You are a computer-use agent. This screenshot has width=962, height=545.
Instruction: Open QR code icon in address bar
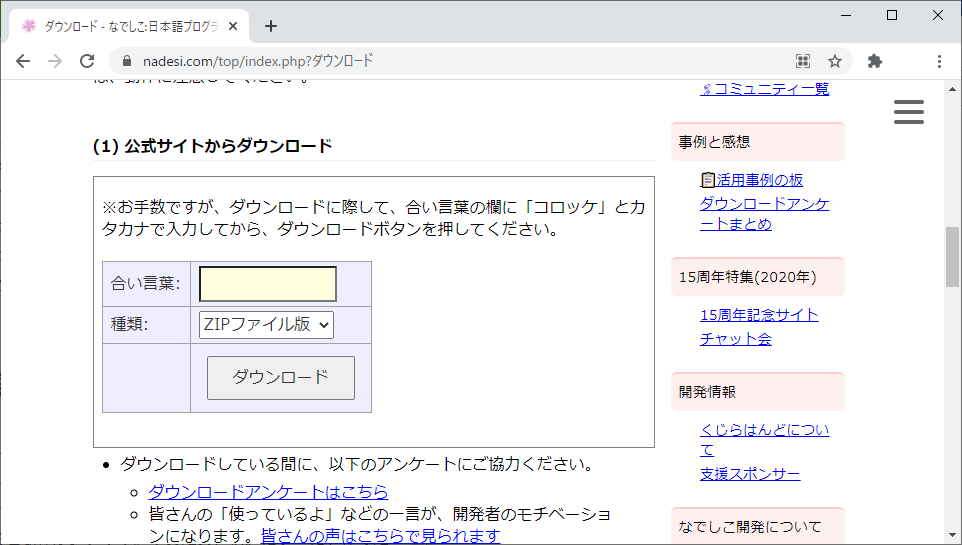point(802,61)
